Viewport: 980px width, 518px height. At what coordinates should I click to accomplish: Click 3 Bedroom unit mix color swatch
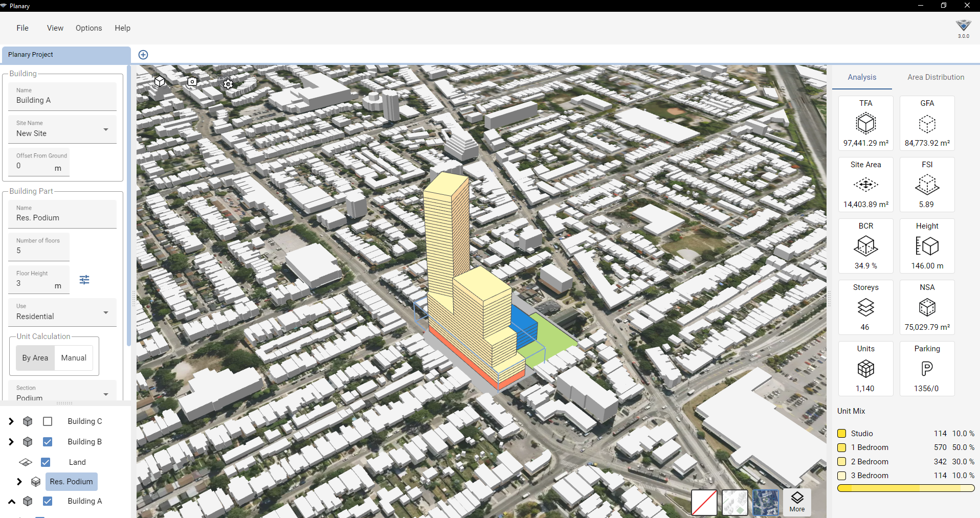(x=842, y=476)
